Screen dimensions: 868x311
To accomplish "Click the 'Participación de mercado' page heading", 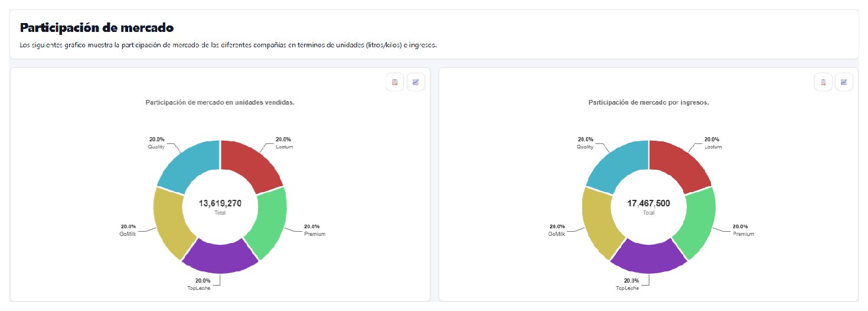I will pyautogui.click(x=97, y=27).
